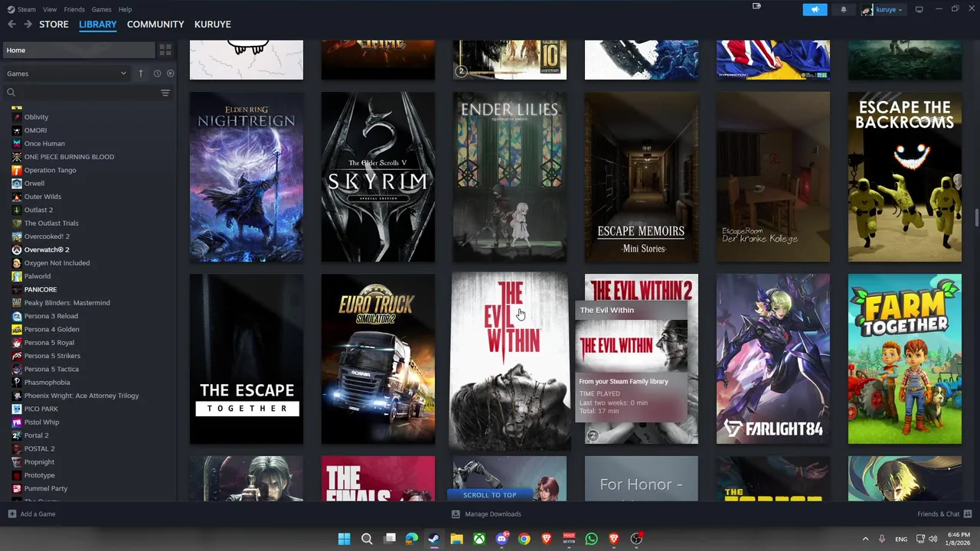Select Phasmophobia in the sidebar
This screenshot has height=551, width=980.
point(47,382)
